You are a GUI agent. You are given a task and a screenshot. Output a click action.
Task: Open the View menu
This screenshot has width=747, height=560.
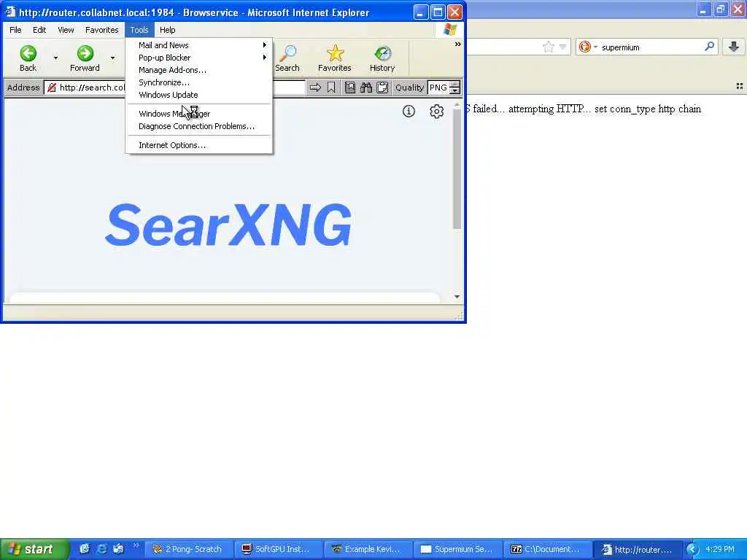point(66,30)
